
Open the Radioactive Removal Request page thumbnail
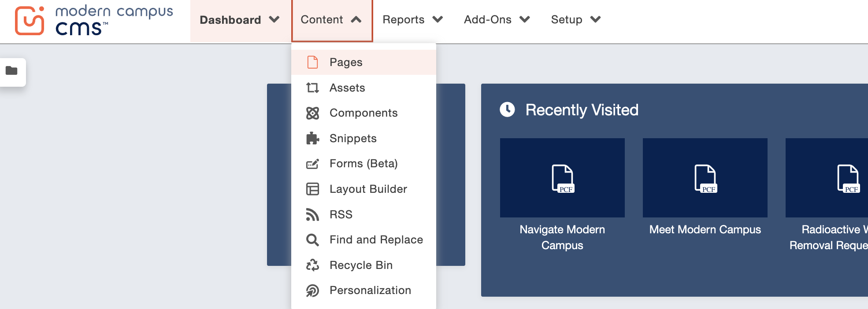[x=827, y=178]
